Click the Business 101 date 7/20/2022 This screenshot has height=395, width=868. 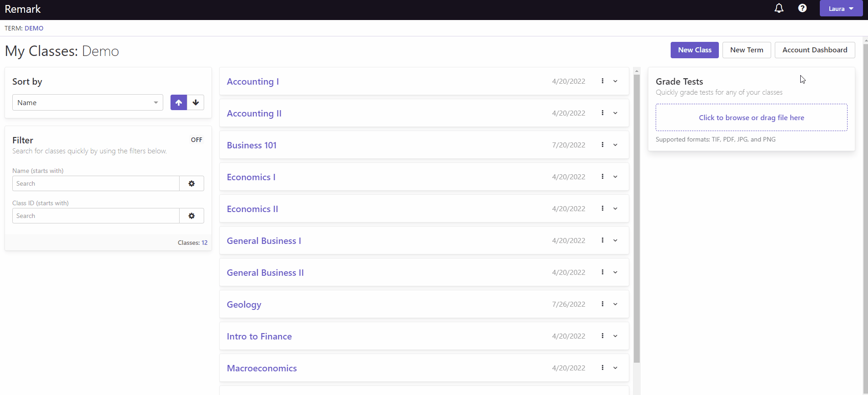(568, 145)
